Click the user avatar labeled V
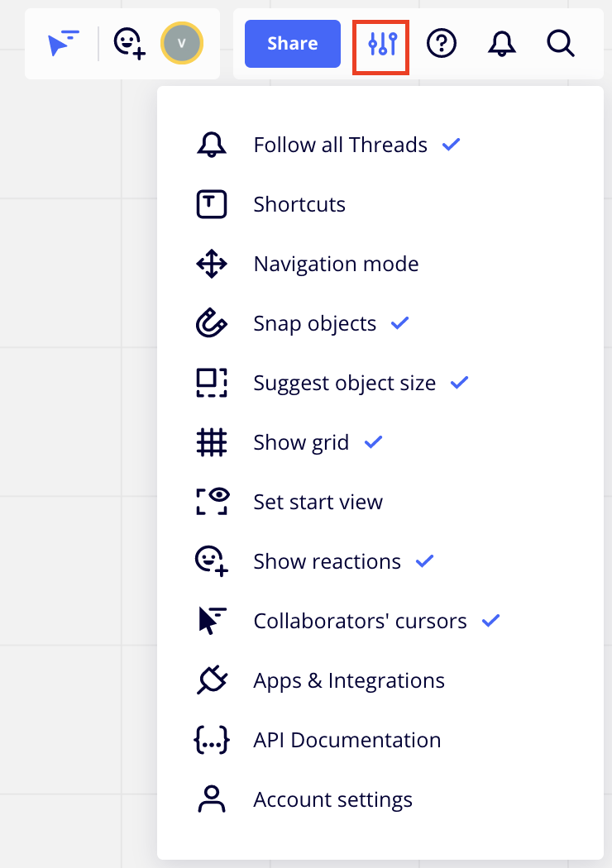The height and width of the screenshot is (868, 612). [x=182, y=44]
